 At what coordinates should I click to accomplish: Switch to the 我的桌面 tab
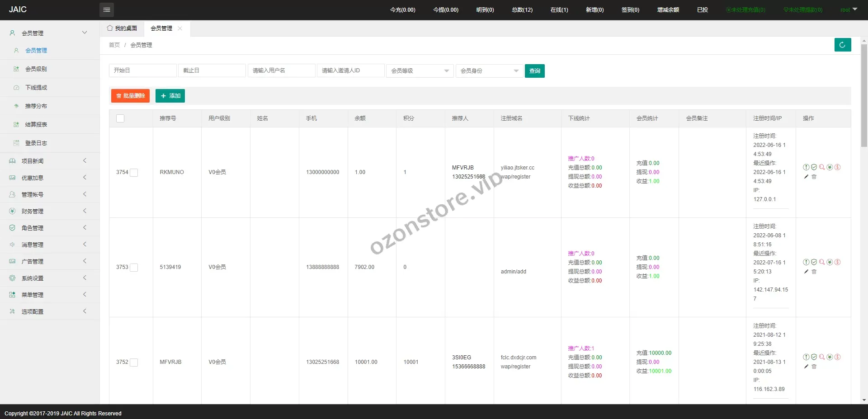[122, 28]
